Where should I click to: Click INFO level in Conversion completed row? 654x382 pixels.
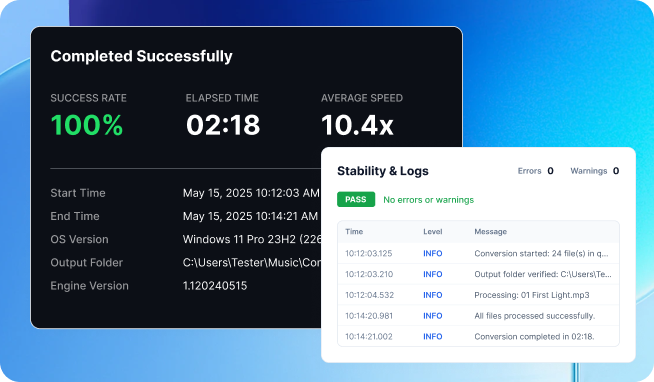(433, 337)
